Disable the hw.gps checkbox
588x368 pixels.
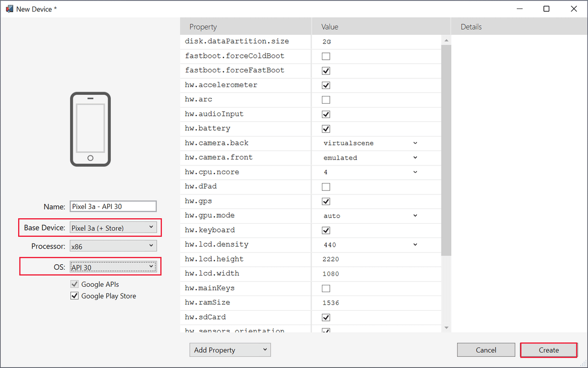pyautogui.click(x=326, y=201)
